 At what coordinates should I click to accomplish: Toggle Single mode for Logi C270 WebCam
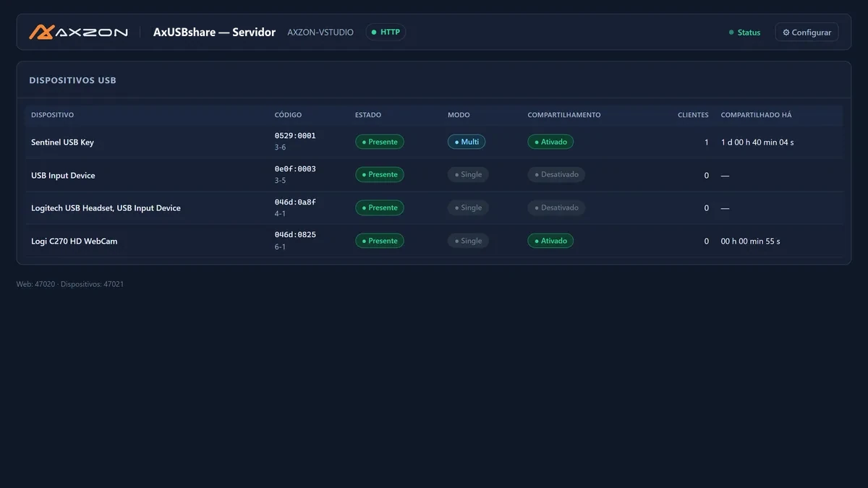468,241
